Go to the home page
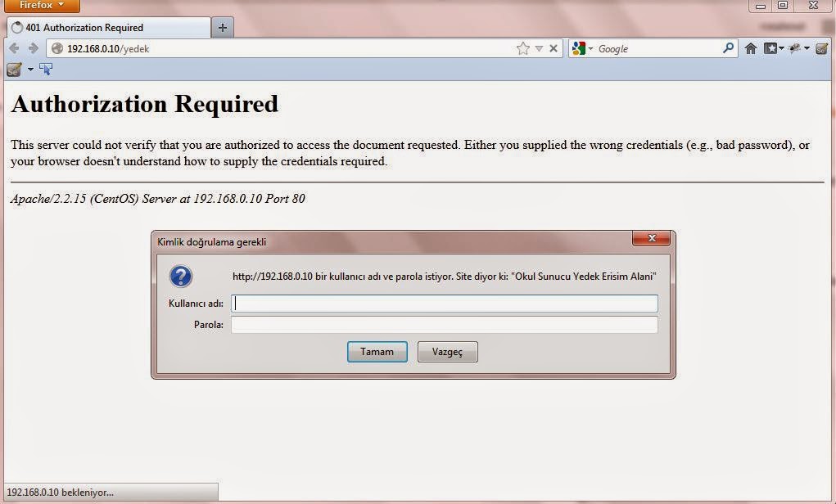Screen dimensions: 836x504 pos(751,48)
